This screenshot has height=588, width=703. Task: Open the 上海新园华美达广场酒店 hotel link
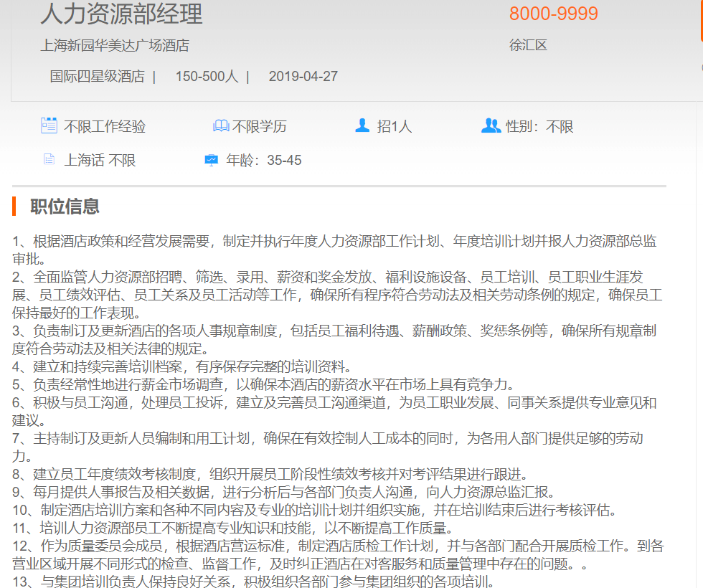coord(115,45)
